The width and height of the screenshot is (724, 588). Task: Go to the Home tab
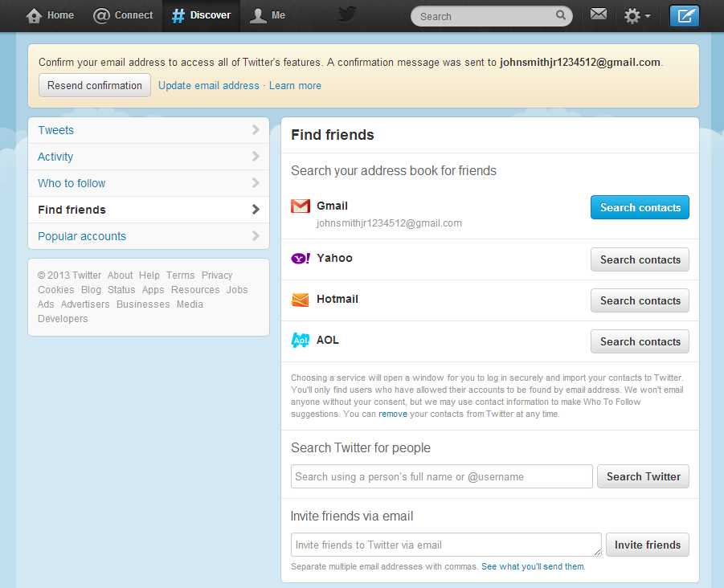point(50,15)
